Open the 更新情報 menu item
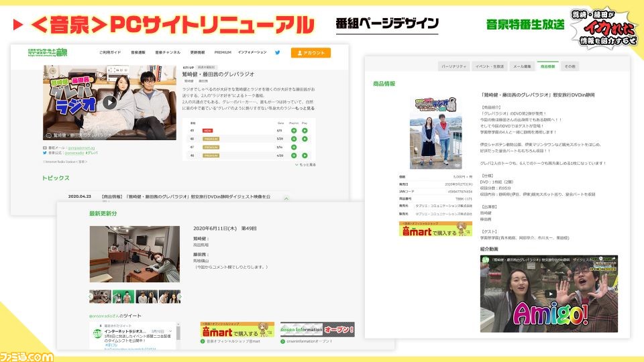The image size is (644, 362). 197,52
